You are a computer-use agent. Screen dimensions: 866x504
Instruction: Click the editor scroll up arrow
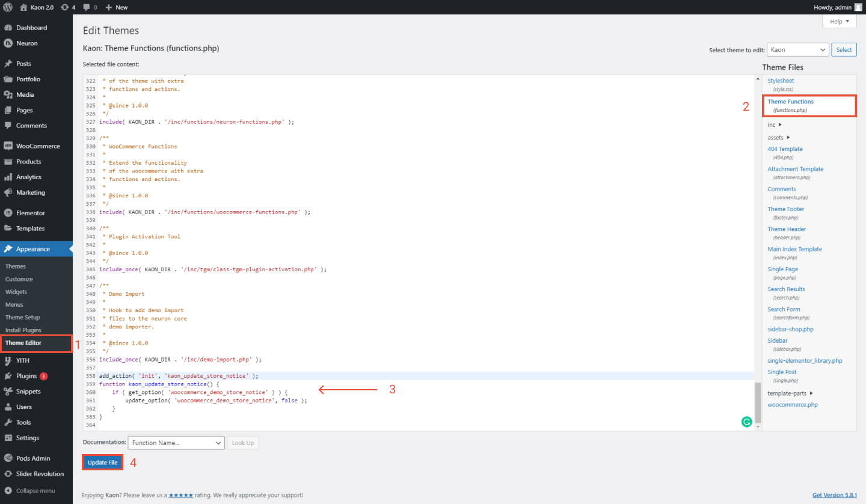758,79
